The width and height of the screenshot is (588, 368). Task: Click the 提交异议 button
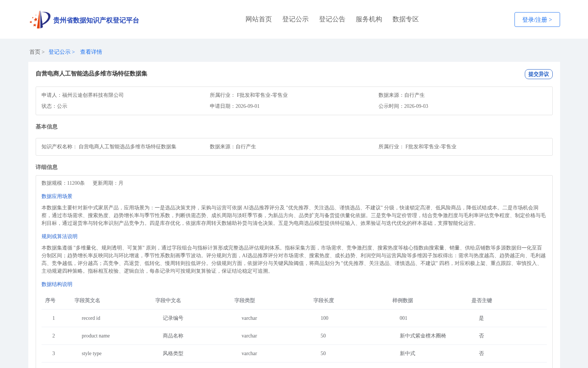539,74
